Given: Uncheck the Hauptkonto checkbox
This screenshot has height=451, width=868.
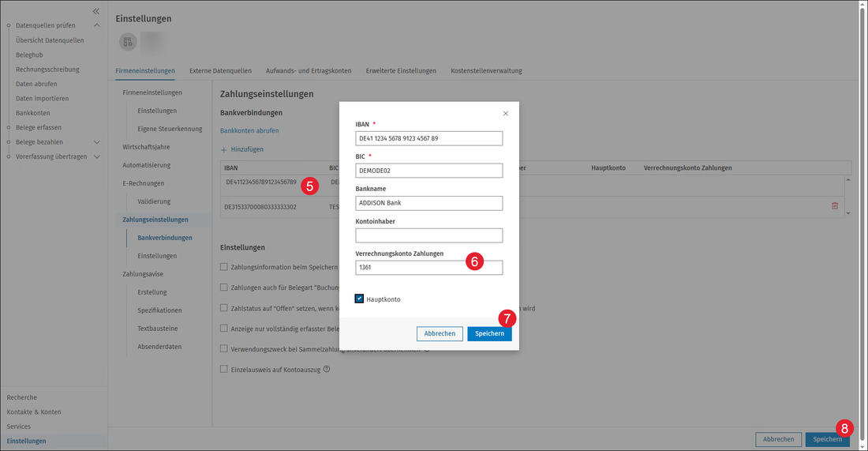Looking at the screenshot, I should [359, 299].
